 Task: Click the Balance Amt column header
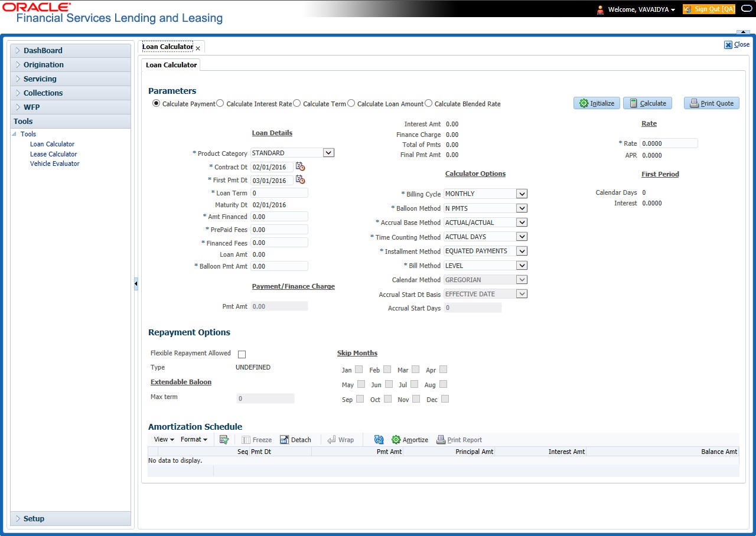pyautogui.click(x=662, y=452)
